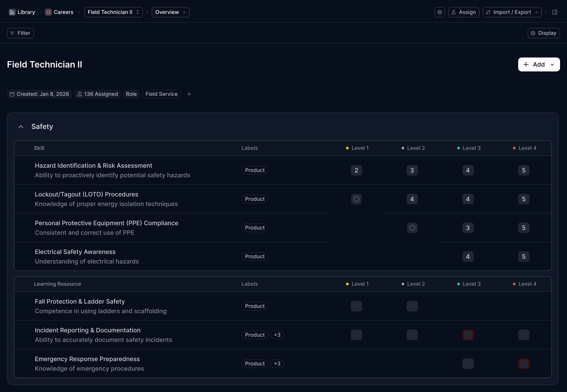Click Hazard Identification Level 1 value 2

click(356, 170)
